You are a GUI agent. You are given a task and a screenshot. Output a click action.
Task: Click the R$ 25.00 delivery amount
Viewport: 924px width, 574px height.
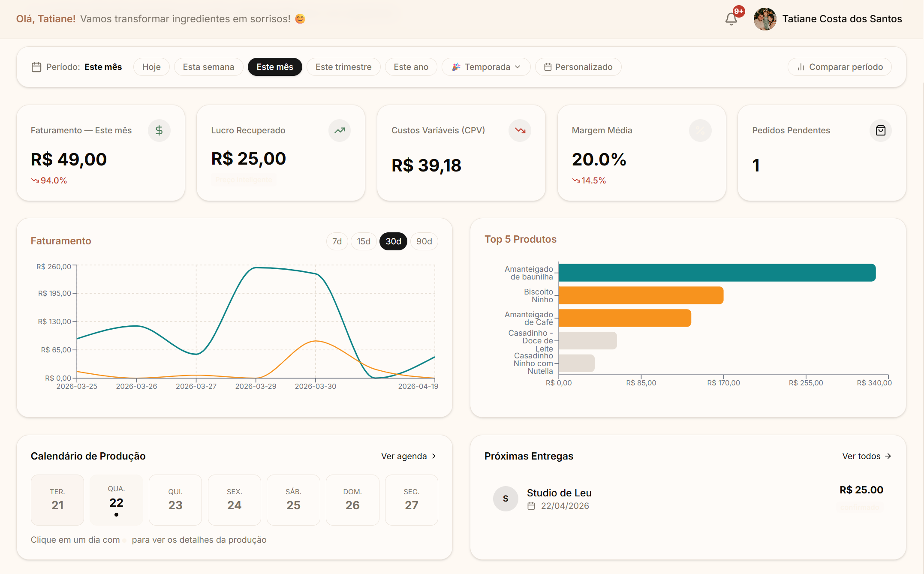(x=861, y=490)
